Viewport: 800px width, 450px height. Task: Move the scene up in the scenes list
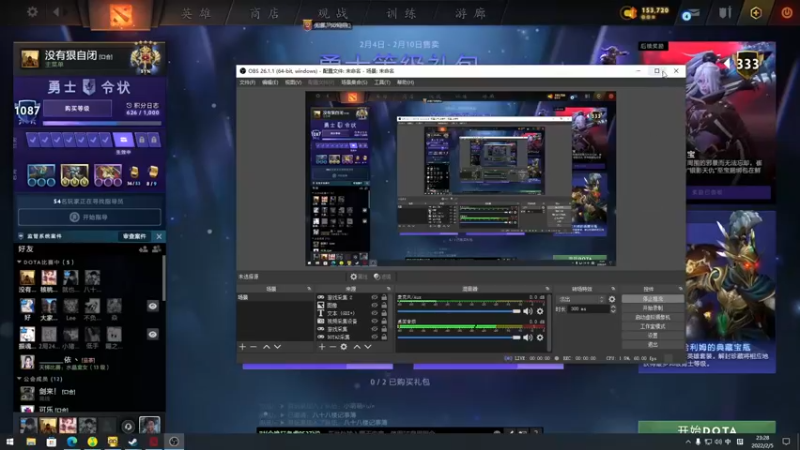[x=266, y=347]
